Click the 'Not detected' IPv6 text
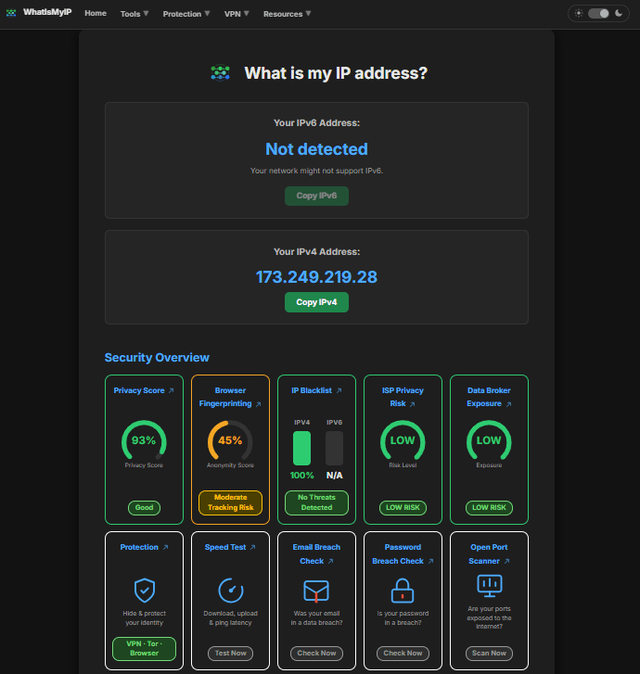 tap(316, 150)
